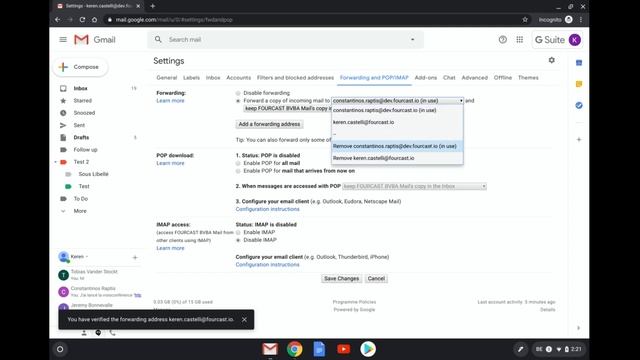Open Play Store from the shelf
Image resolution: width=640 pixels, height=360 pixels.
click(x=368, y=349)
